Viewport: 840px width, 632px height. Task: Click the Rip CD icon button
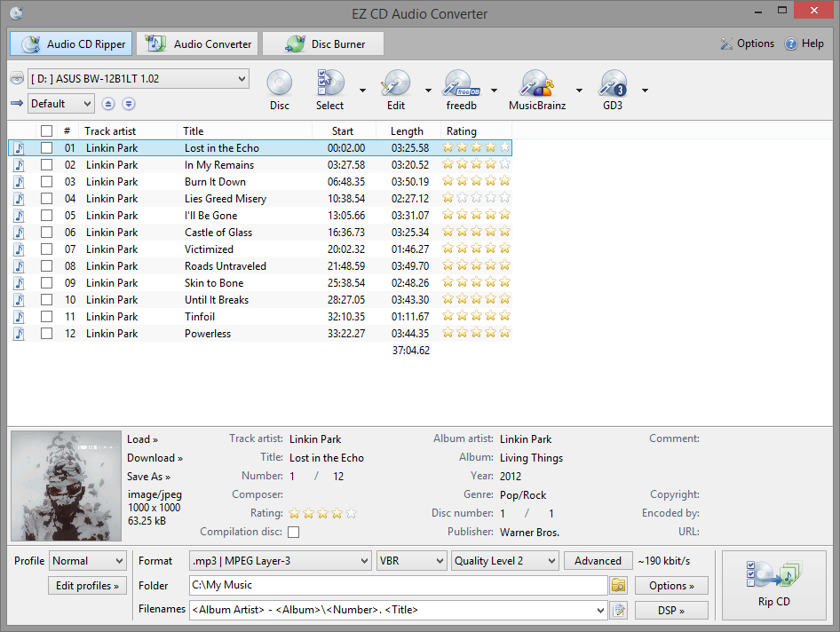click(774, 584)
